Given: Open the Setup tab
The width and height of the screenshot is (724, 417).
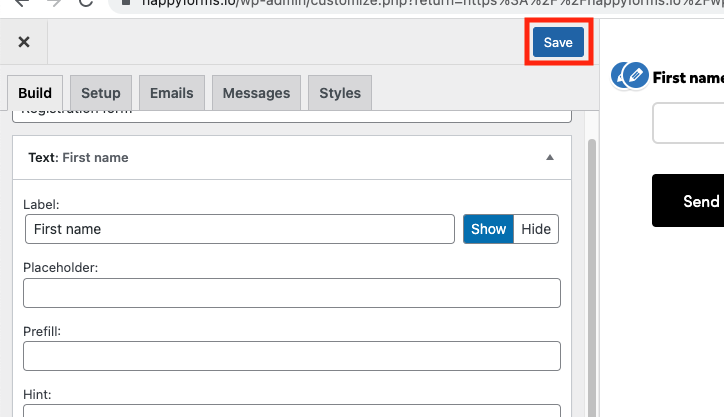Looking at the screenshot, I should 101,93.
